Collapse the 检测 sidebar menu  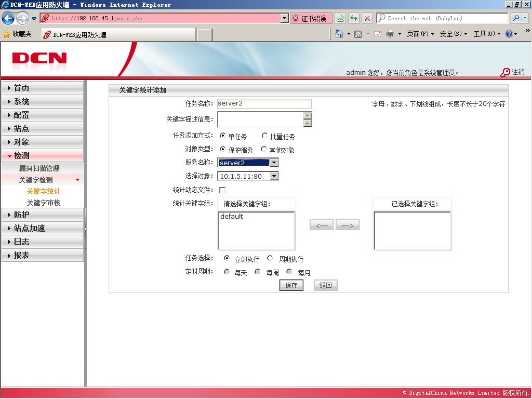point(43,156)
